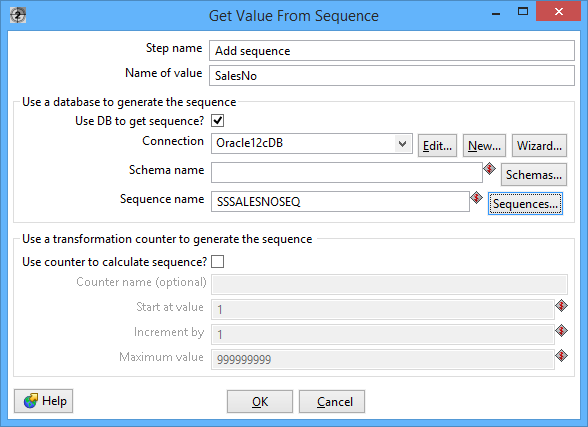Click the application icon in title bar
Image resolution: width=588 pixels, height=427 pixels.
point(18,16)
